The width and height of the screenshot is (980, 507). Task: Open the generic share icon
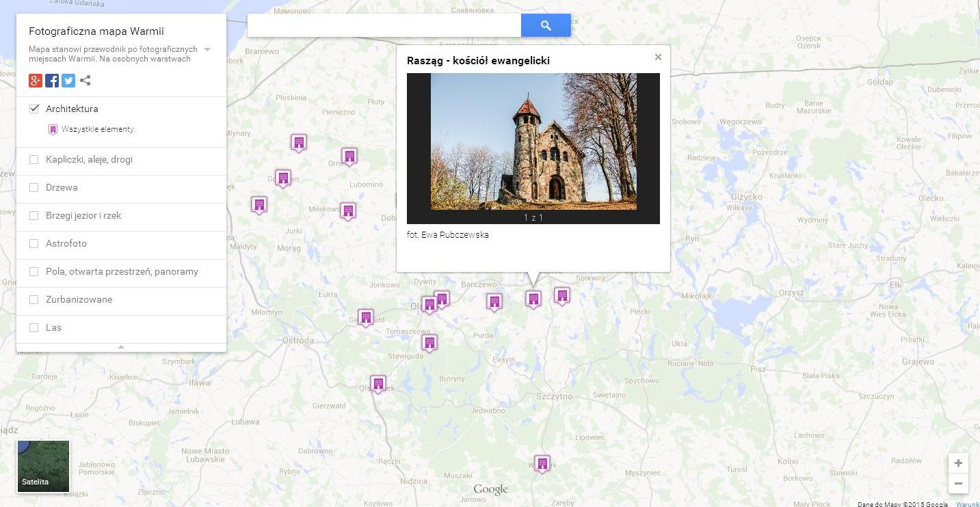[85, 81]
